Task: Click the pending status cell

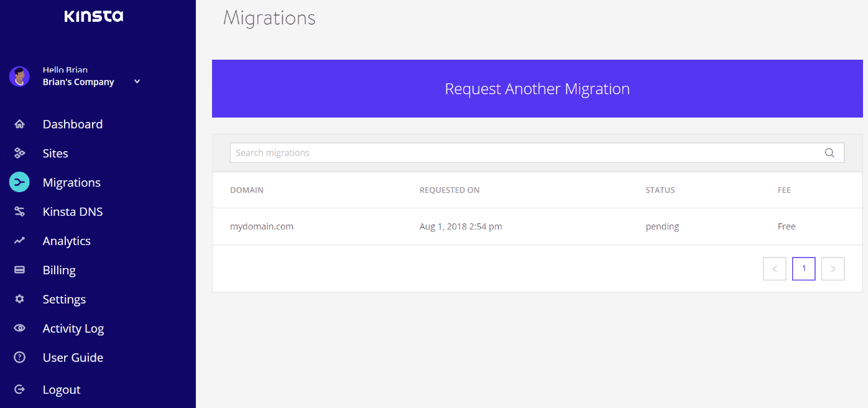Action: [x=662, y=227]
